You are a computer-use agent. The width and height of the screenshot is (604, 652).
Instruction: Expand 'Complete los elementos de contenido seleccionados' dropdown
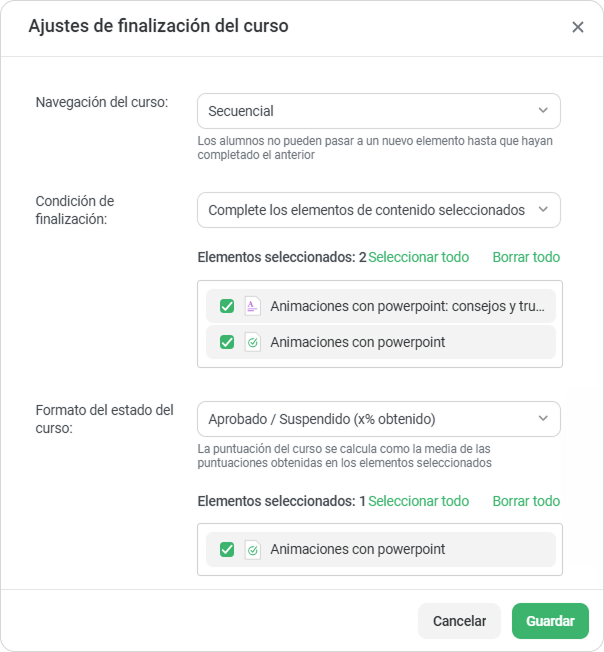tap(379, 210)
